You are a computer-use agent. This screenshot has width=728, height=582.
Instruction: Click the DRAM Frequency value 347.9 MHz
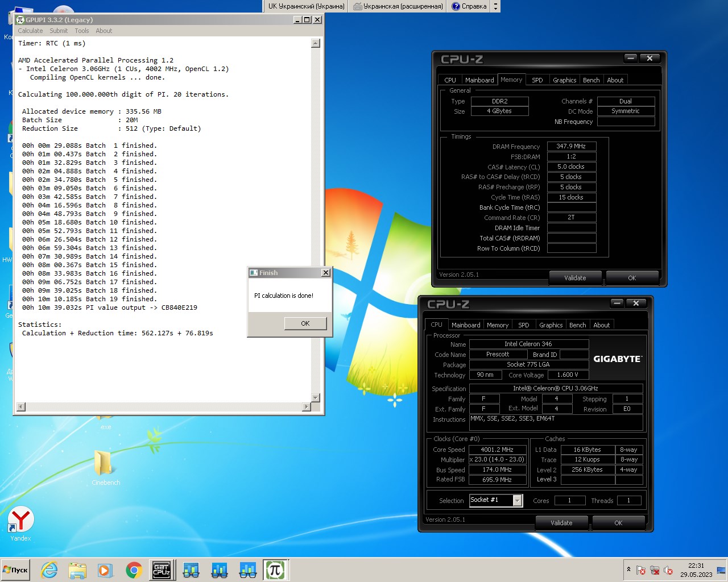tap(572, 146)
